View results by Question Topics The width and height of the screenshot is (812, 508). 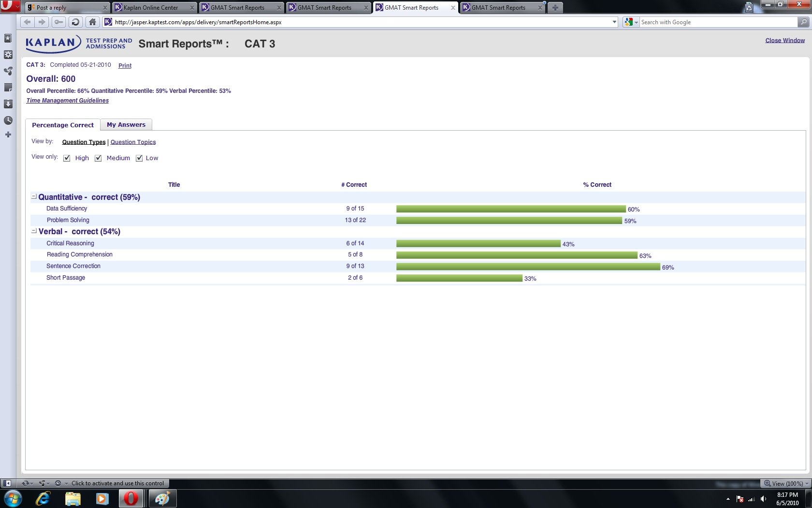(133, 142)
